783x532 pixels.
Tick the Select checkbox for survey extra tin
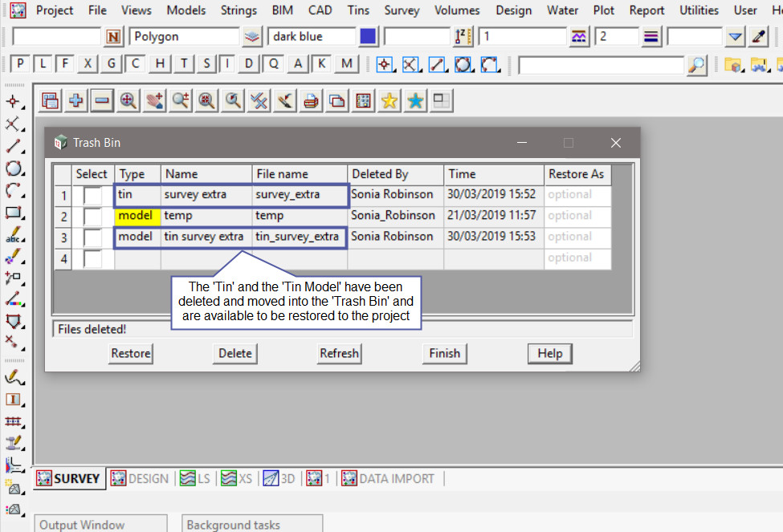92,195
